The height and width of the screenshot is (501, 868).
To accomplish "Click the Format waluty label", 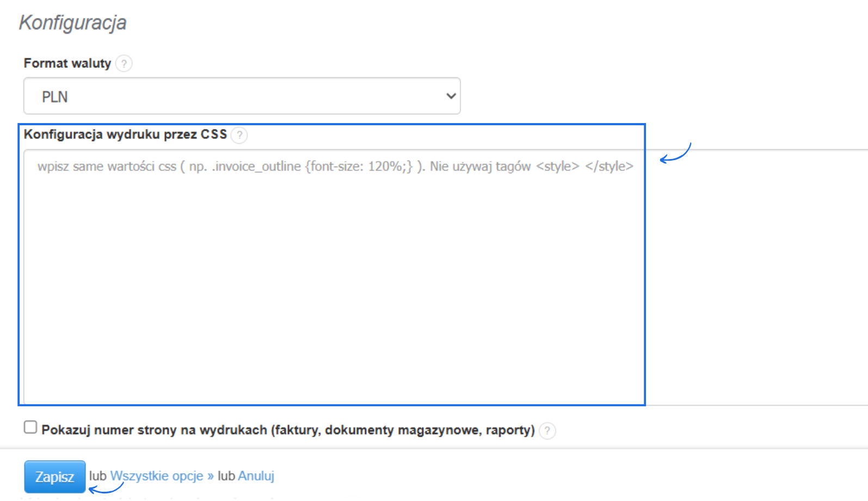I will point(67,64).
